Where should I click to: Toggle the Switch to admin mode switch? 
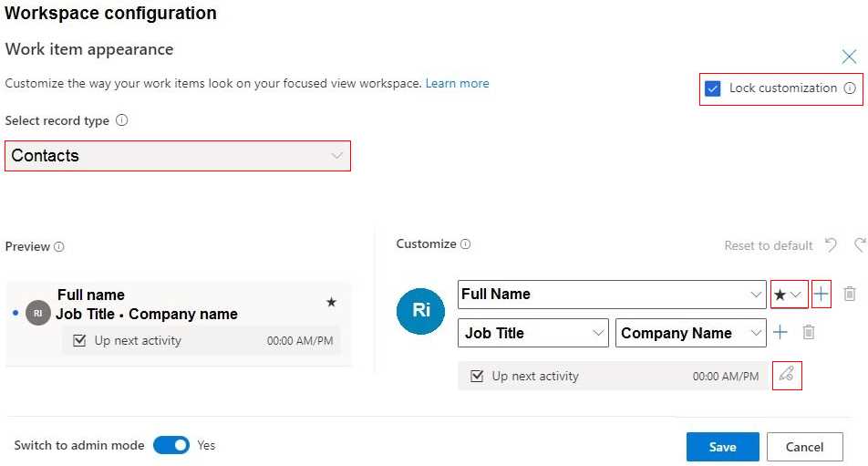pos(170,445)
